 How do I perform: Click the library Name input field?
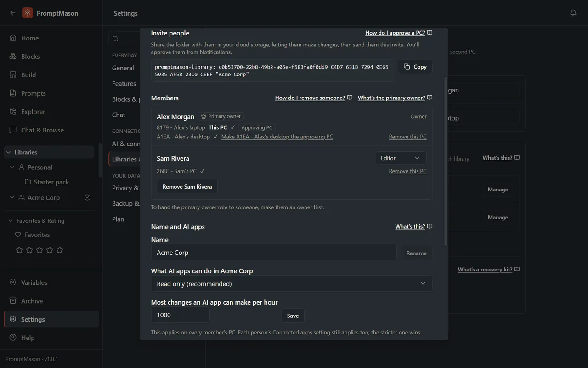(274, 253)
